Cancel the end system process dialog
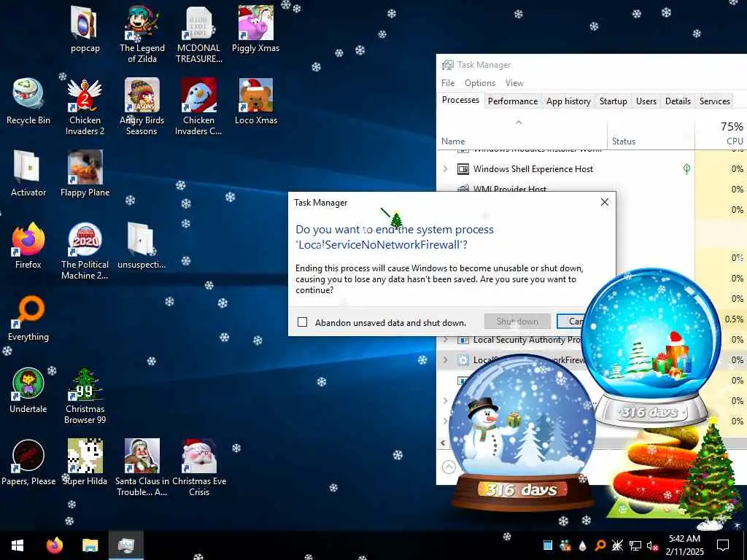 [570, 322]
